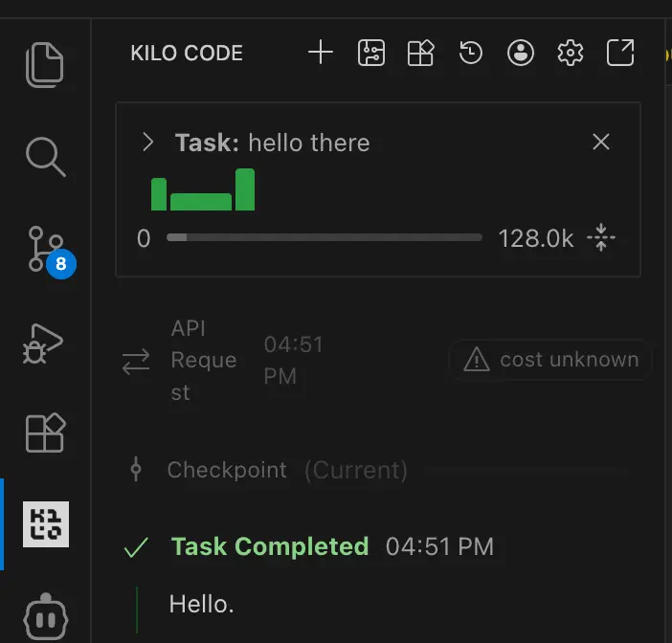The width and height of the screenshot is (672, 643).
Task: Click the API request arrows icon
Action: [x=136, y=362]
